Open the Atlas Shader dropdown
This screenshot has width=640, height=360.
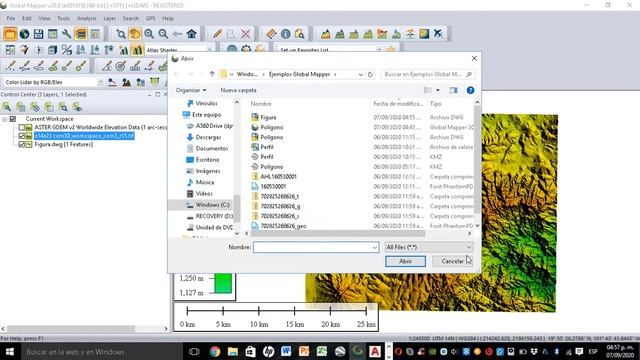[209, 50]
